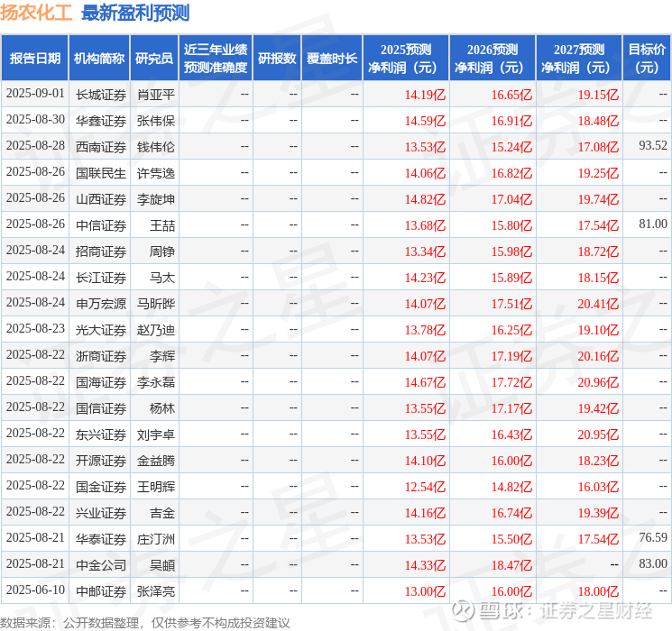Select the 国联民生 institution cell

click(101, 173)
